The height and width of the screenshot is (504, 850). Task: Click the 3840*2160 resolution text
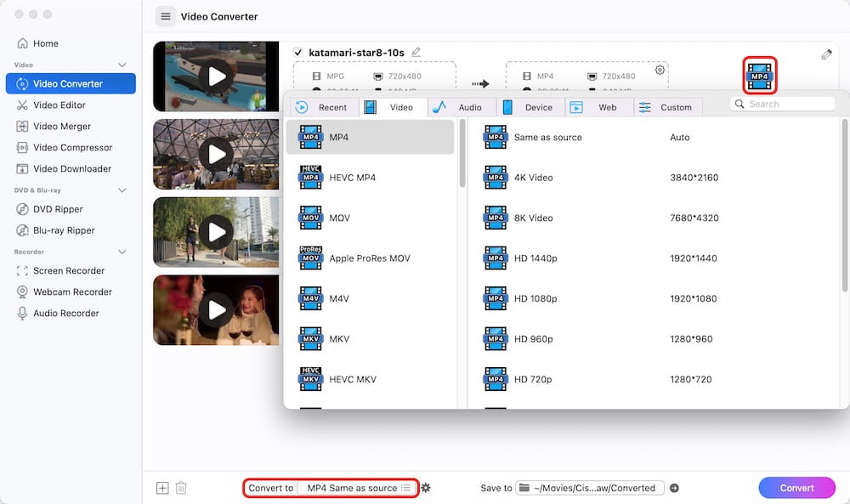click(x=694, y=178)
